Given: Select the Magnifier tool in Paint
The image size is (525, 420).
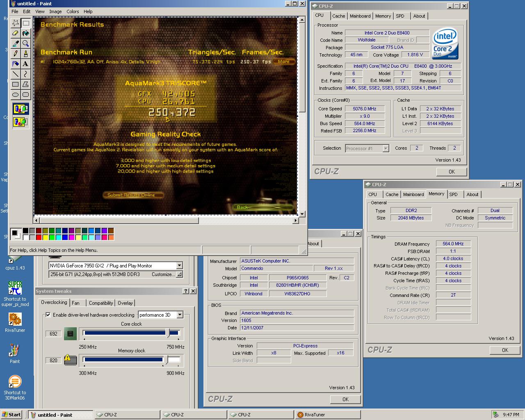Looking at the screenshot, I should 25,43.
